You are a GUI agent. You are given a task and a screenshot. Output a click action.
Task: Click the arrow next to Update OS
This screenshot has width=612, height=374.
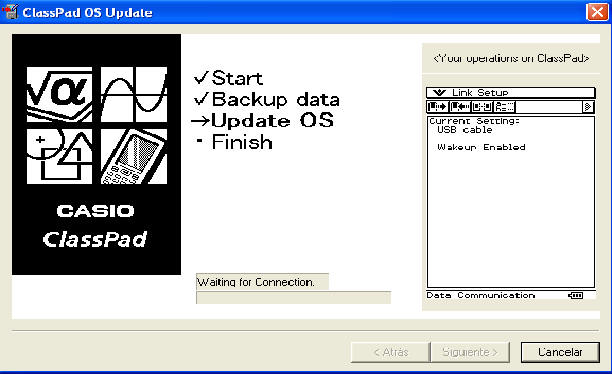(x=201, y=121)
